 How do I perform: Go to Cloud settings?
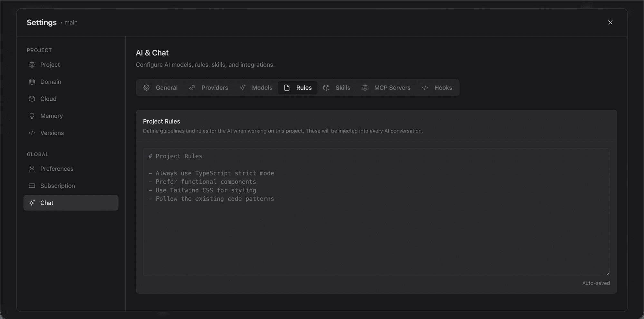[x=71, y=99]
